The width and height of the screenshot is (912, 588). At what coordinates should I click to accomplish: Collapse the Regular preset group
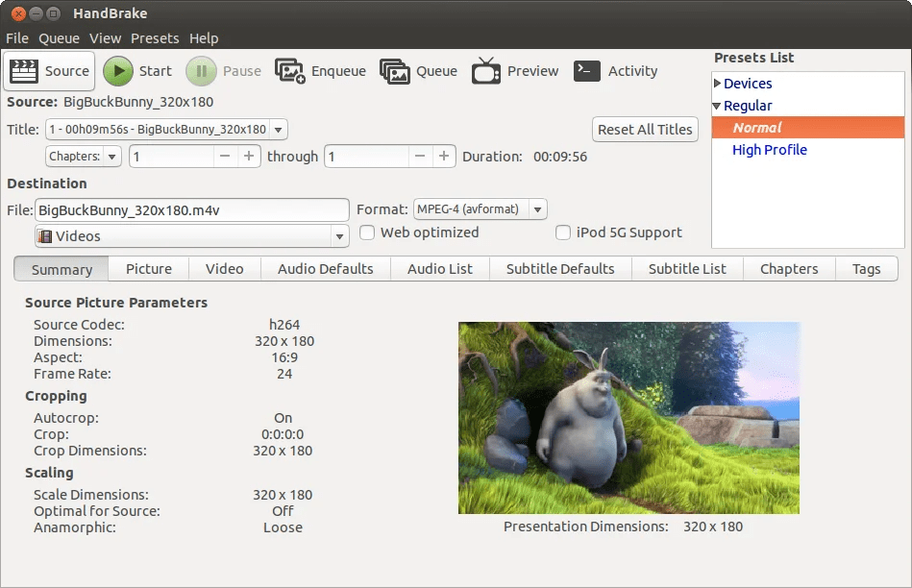point(716,106)
